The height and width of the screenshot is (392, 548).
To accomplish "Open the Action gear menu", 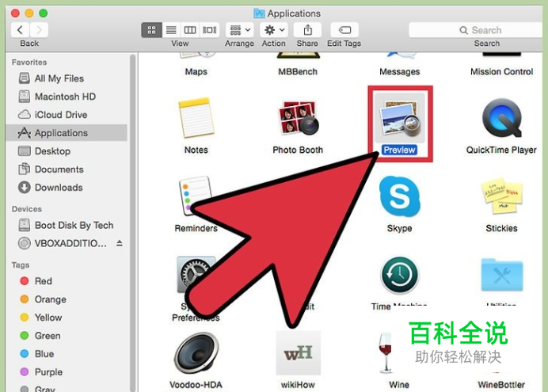I will [274, 30].
